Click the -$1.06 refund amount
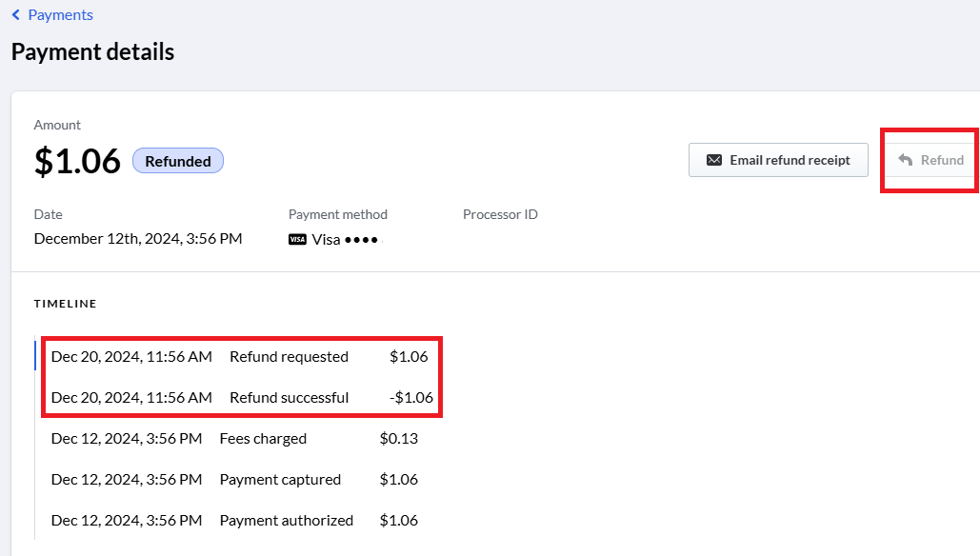 click(x=411, y=398)
